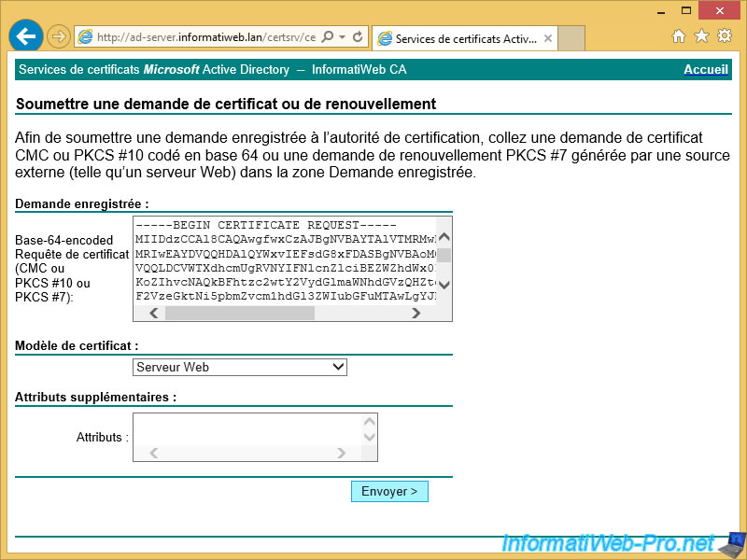Click the 'Demande enregistrée :' heading
Viewport: 747px width, 560px height.
pyautogui.click(x=82, y=204)
